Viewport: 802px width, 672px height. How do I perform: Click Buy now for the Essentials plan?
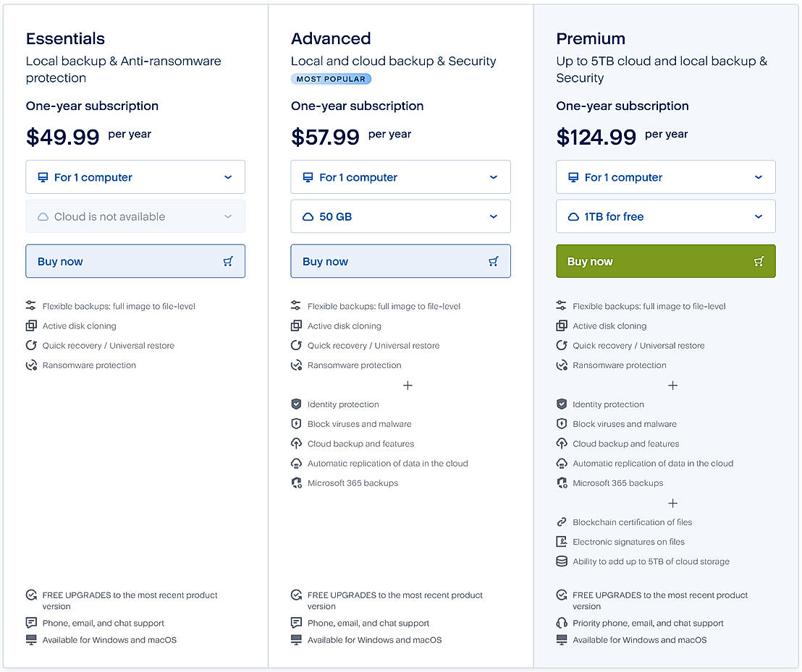tap(135, 261)
